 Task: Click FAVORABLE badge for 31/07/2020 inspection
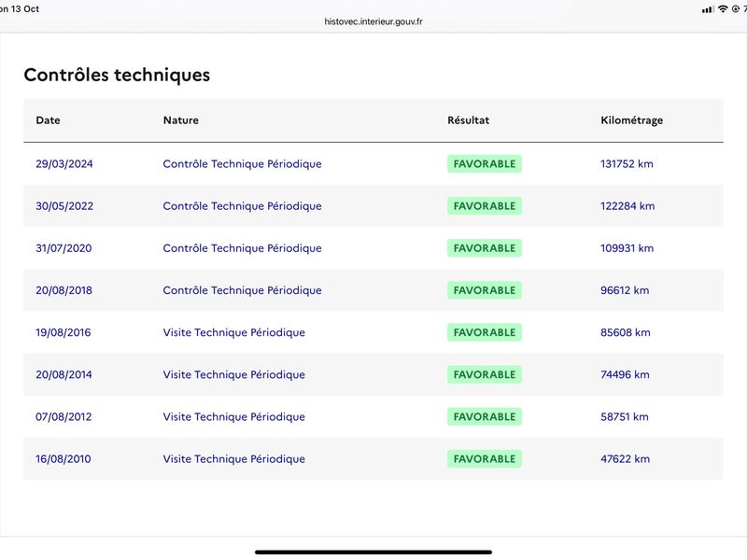(x=484, y=248)
